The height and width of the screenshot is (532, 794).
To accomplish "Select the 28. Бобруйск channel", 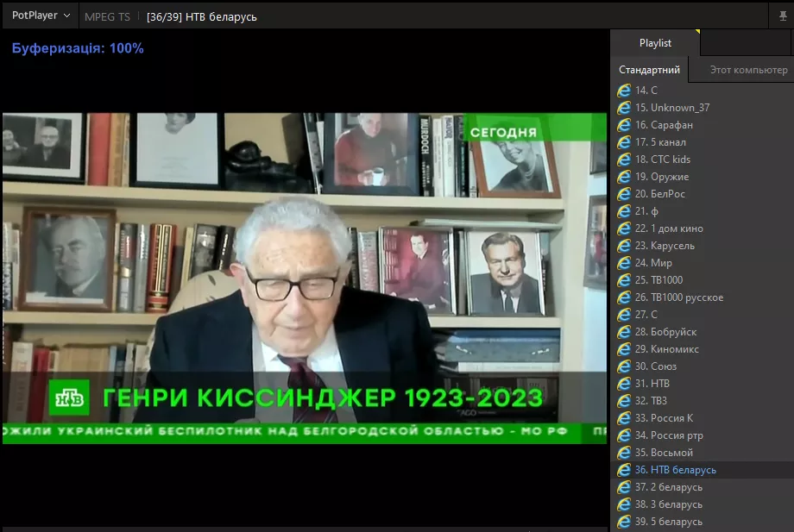I will [x=703, y=332].
